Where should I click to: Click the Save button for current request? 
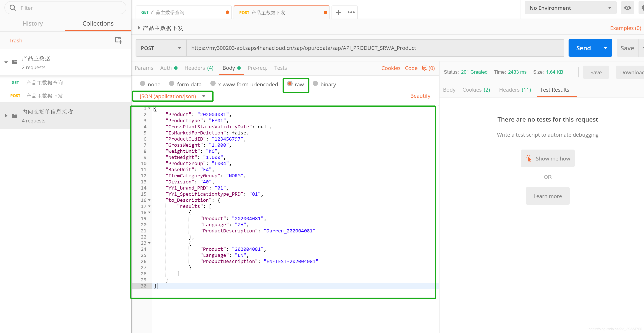[x=627, y=48]
